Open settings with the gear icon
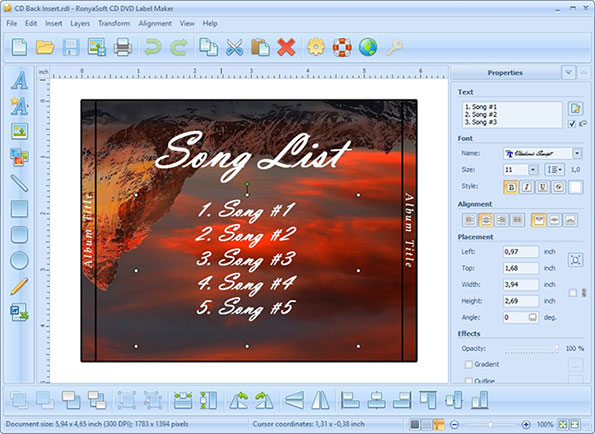The width and height of the screenshot is (595, 434). click(x=316, y=47)
